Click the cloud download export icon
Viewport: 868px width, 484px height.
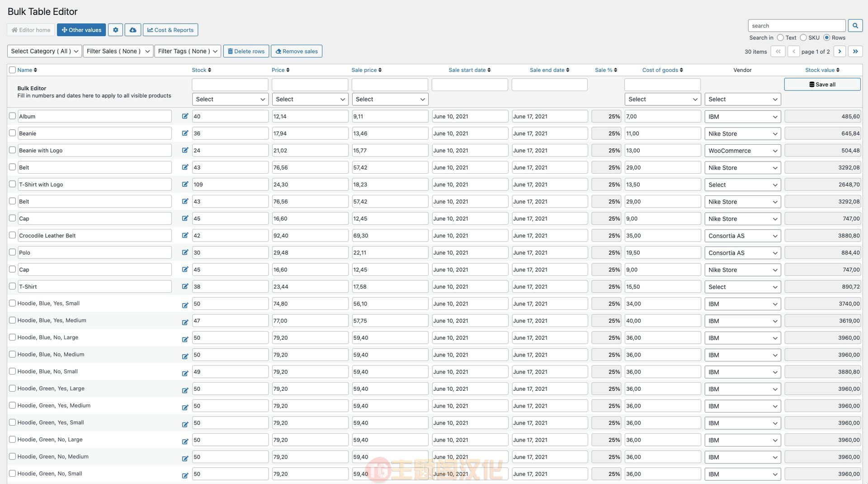tap(133, 30)
